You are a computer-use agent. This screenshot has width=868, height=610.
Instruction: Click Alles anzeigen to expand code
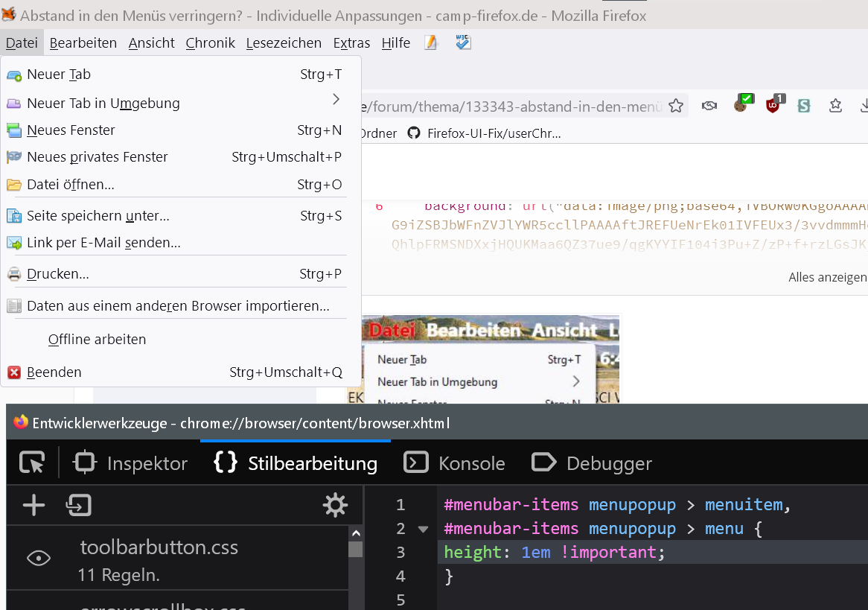pyautogui.click(x=827, y=277)
